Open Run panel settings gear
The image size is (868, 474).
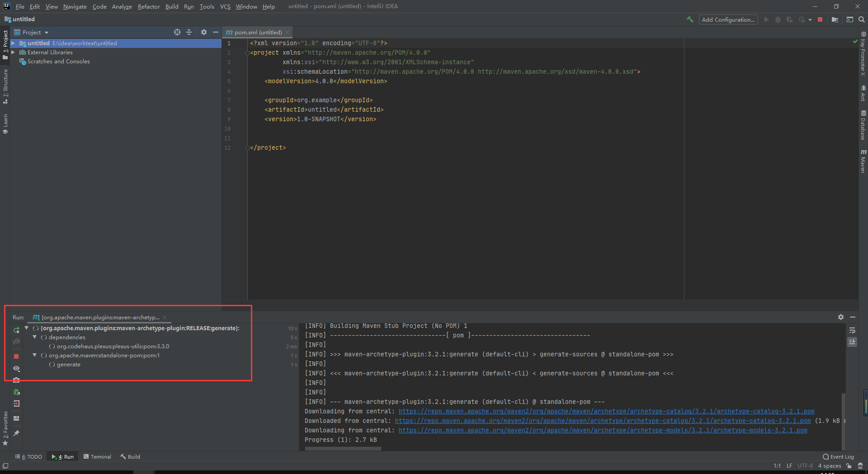pos(840,317)
